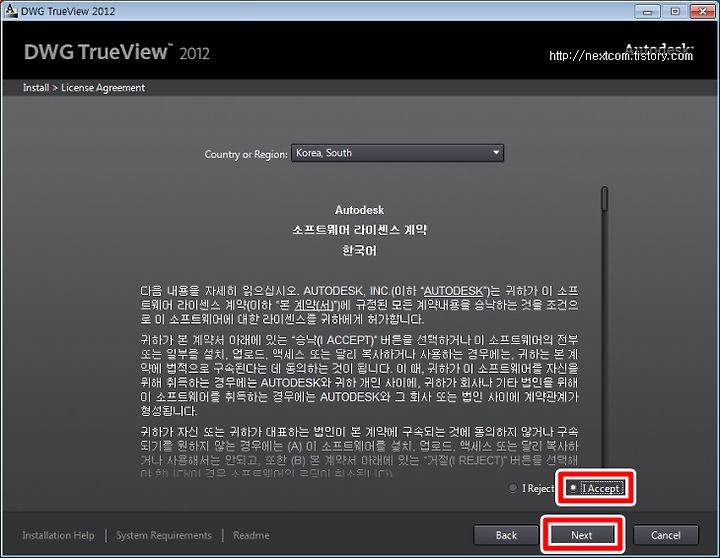This screenshot has width=720, height=558.
Task: Open the Installation Help link
Action: pyautogui.click(x=58, y=535)
